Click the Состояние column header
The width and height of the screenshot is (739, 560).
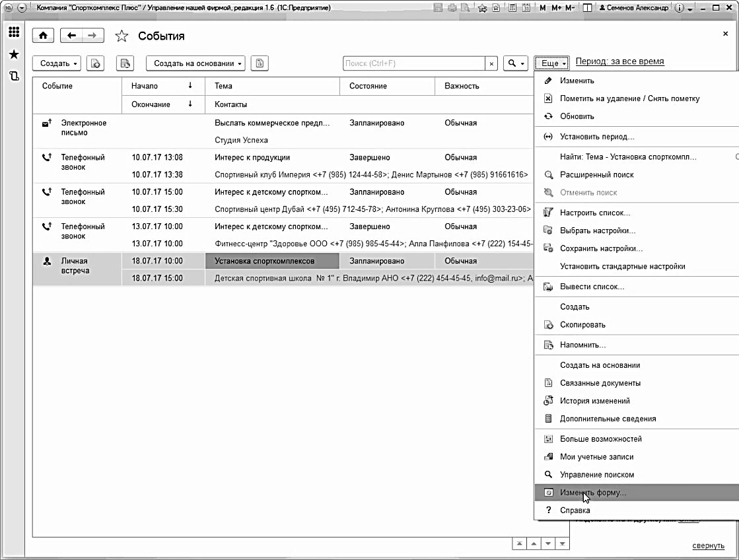pyautogui.click(x=387, y=86)
